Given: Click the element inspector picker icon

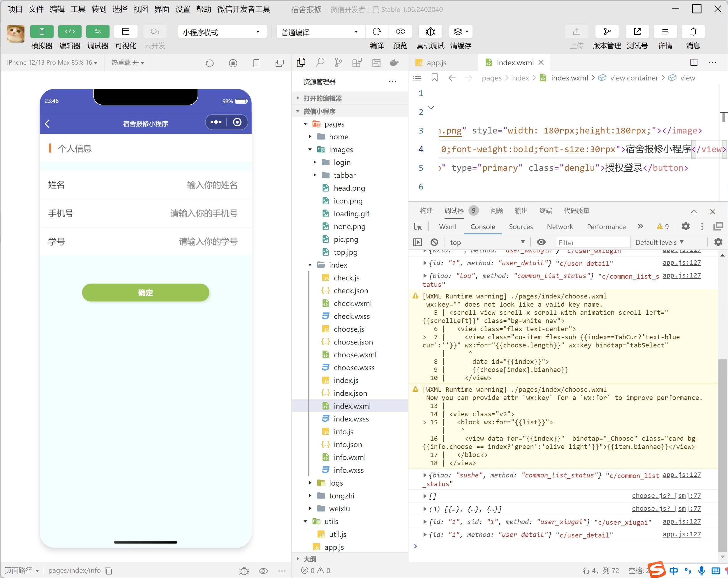Looking at the screenshot, I should point(418,227).
